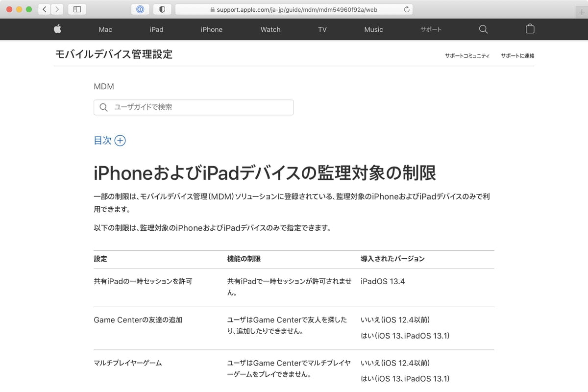588x392 pixels.
Task: Open the Mac menu item
Action: point(105,29)
